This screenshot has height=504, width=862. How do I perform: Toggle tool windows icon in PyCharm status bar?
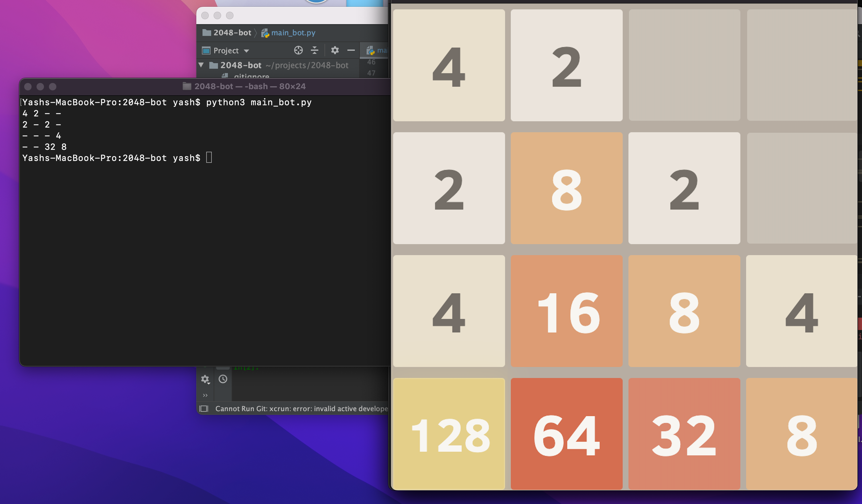[x=204, y=409]
